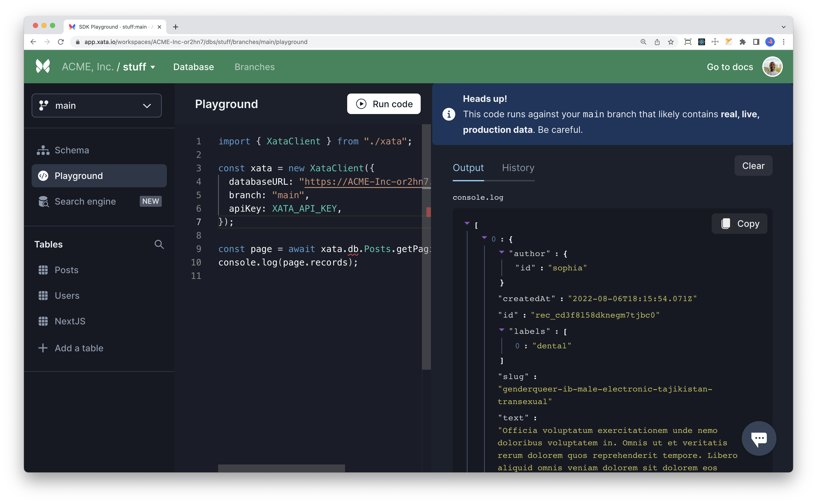817x504 pixels.
Task: Click the editor horizontal scrollbar
Action: click(281, 468)
